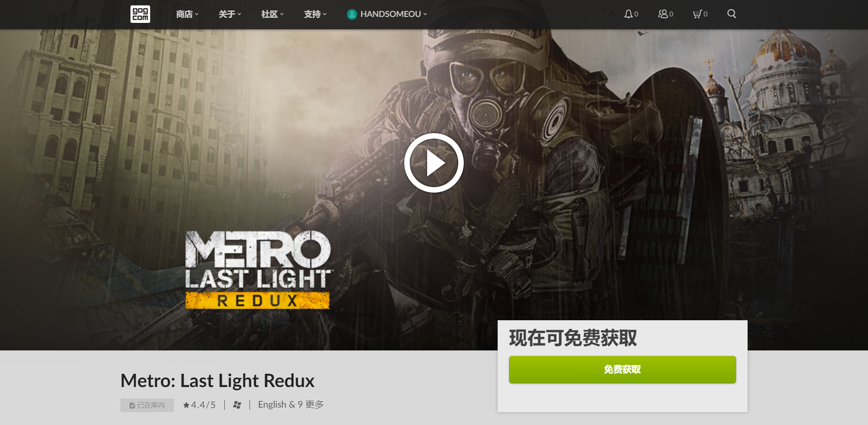
Task: Play the Metro Last Light trailer
Action: click(434, 163)
